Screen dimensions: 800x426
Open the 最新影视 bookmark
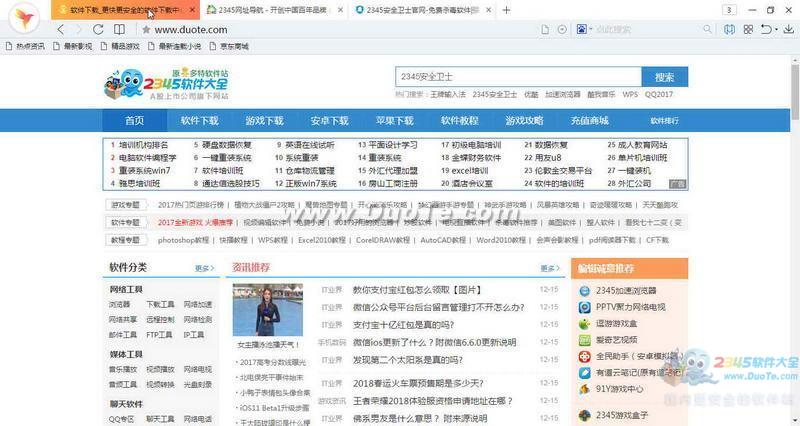click(x=73, y=46)
